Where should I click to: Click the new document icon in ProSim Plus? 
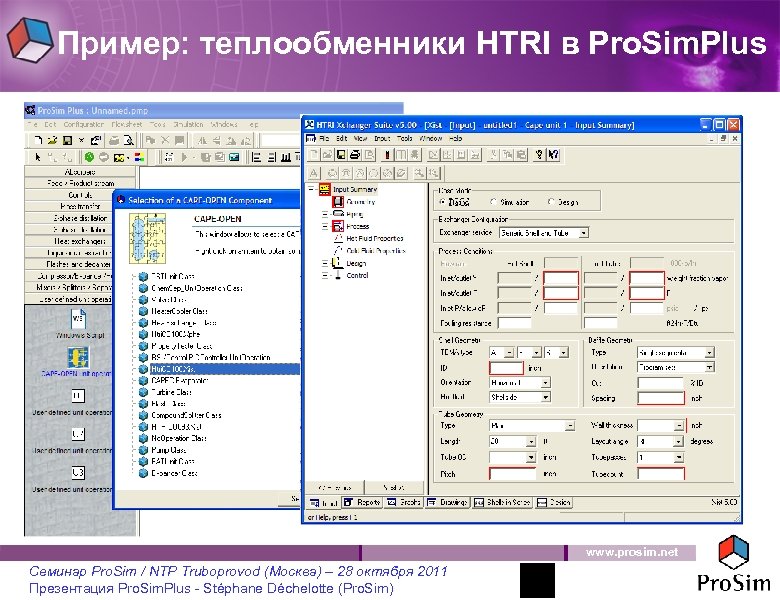[x=38, y=141]
